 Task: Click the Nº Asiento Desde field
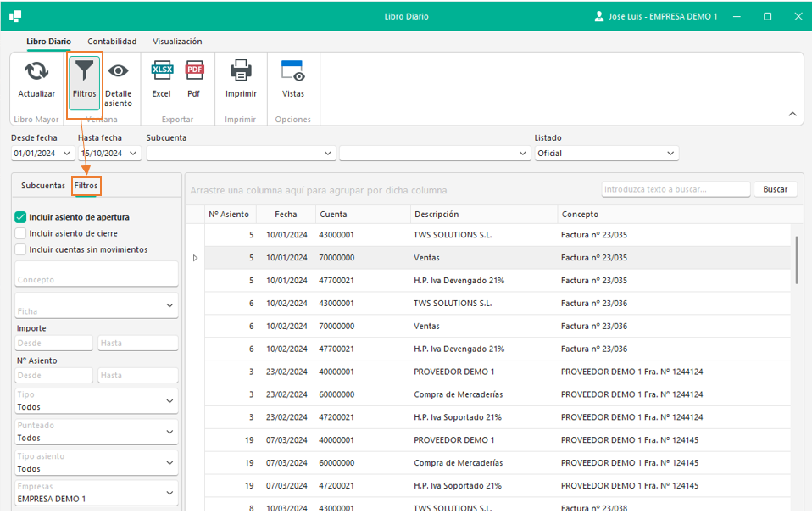(x=54, y=375)
